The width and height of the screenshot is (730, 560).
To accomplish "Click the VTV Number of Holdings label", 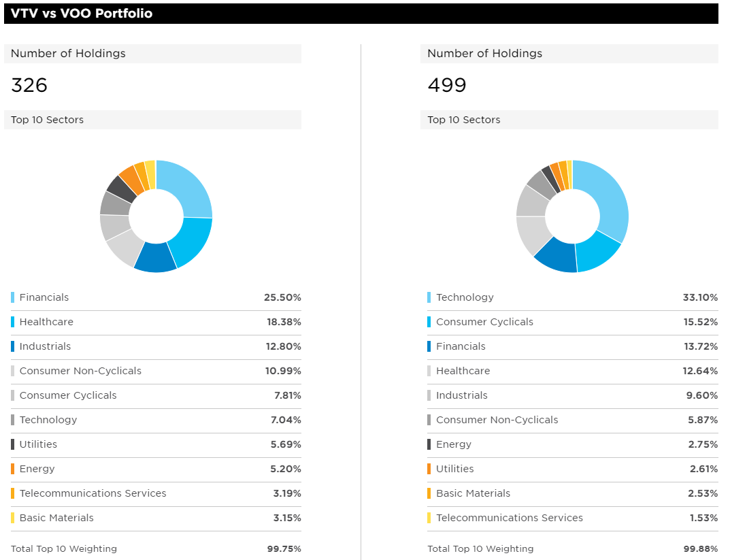I will (x=68, y=54).
